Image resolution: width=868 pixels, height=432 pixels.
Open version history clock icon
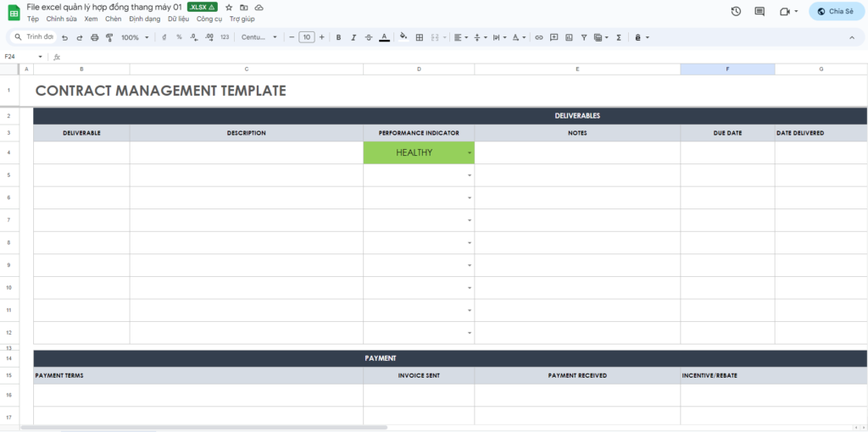coord(736,11)
